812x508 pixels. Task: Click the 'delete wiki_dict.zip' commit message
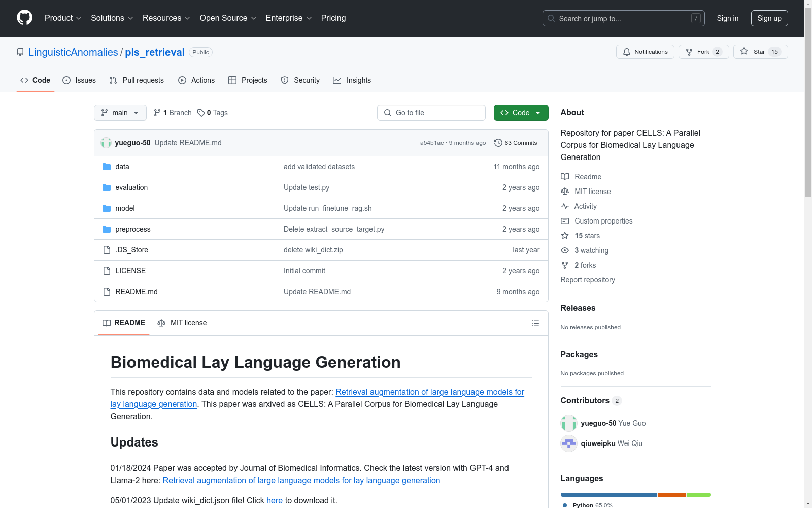[313, 250]
